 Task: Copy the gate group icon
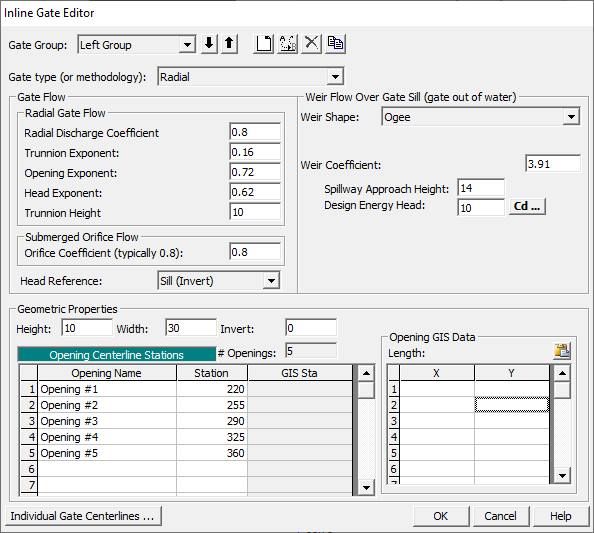[335, 44]
